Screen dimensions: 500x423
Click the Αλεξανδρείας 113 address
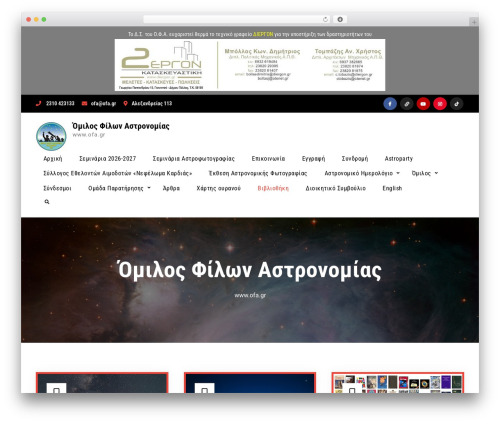[x=152, y=103]
